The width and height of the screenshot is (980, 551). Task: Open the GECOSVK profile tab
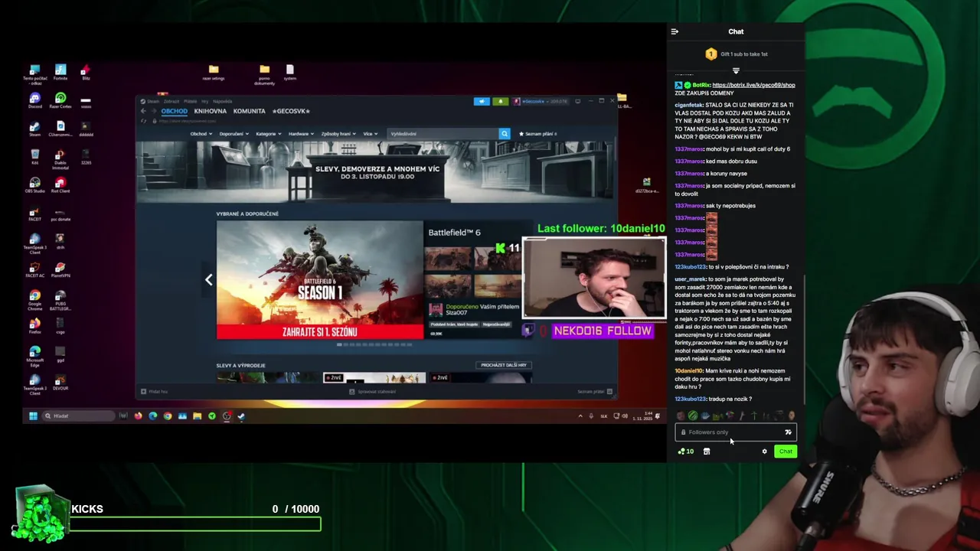291,111
